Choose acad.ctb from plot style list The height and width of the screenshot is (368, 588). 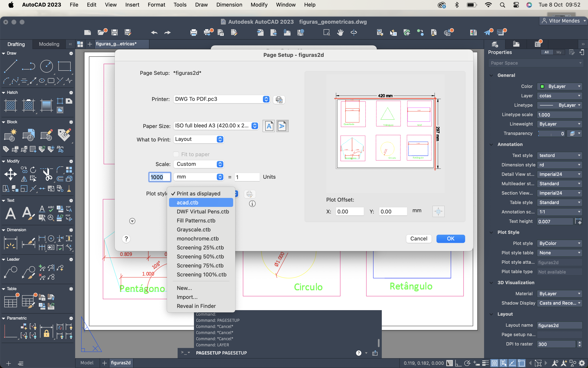(x=201, y=202)
